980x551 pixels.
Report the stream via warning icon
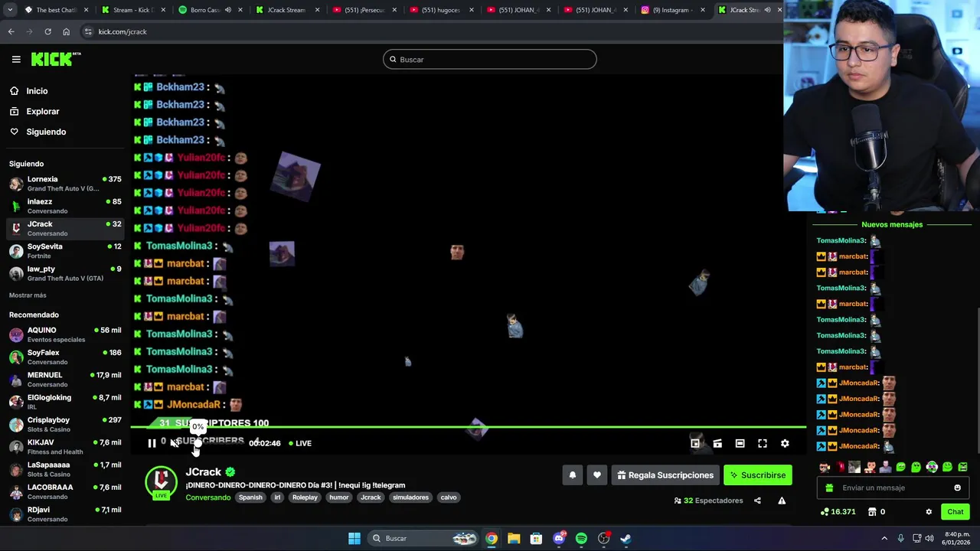tap(782, 500)
